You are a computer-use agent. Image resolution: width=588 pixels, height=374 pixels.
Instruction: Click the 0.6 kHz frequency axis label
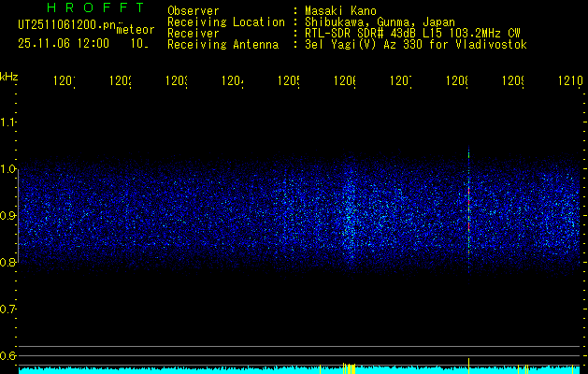coord(8,355)
